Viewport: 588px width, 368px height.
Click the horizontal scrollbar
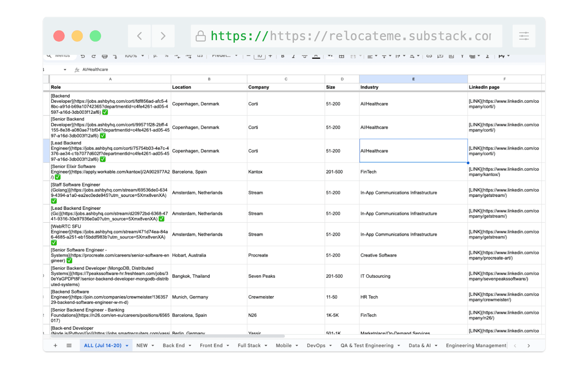pyautogui.click(x=168, y=336)
